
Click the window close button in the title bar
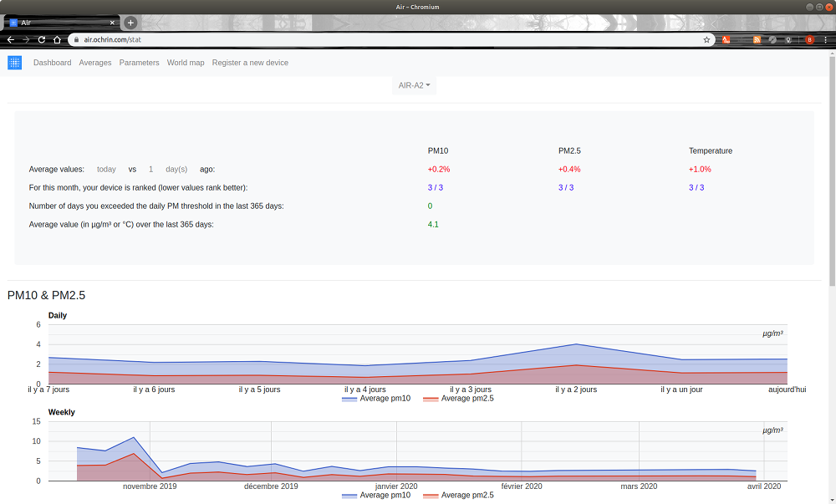point(829,7)
